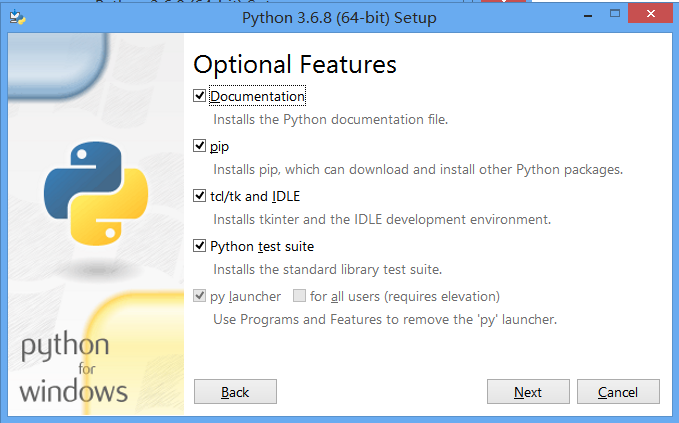The image size is (679, 423).
Task: Click the Python 3.6.8 Setup title text
Action: pos(339,17)
